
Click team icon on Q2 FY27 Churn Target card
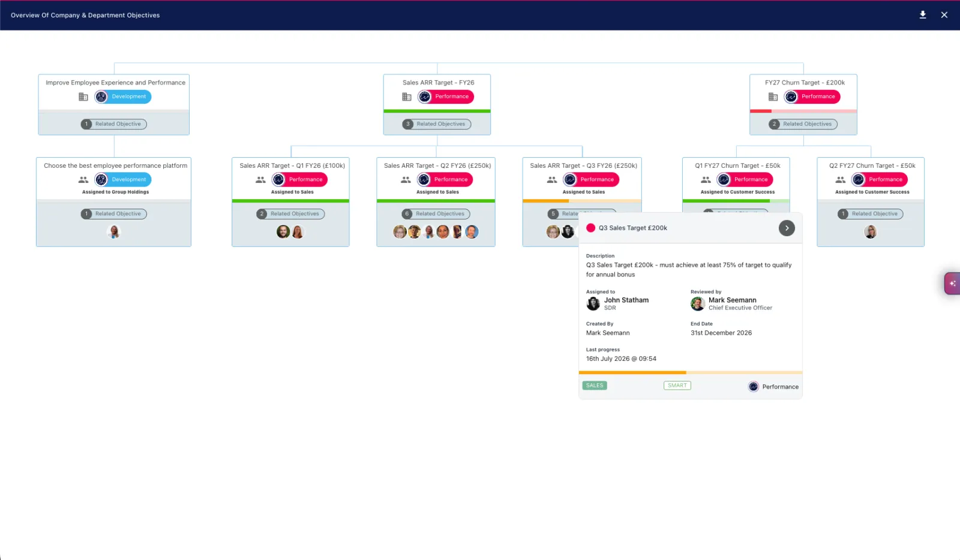click(841, 179)
